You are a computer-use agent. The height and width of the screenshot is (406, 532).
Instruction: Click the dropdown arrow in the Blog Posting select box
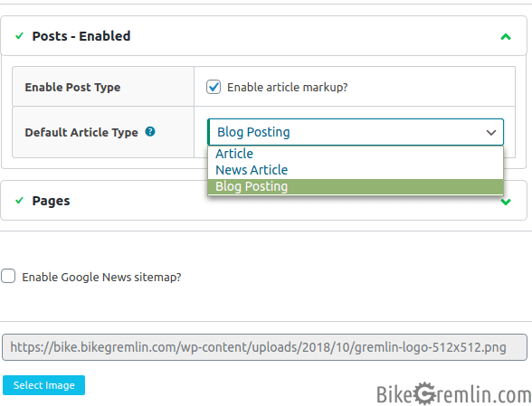pos(491,132)
